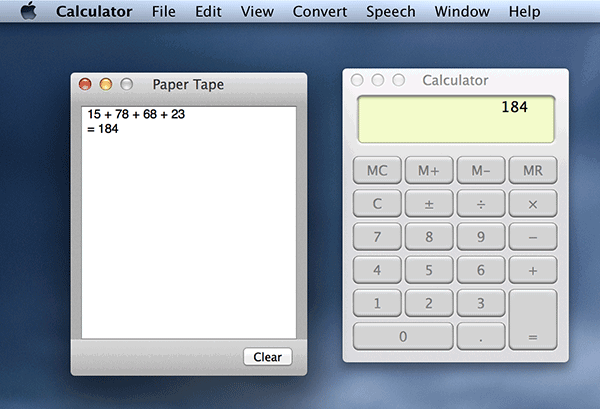This screenshot has height=409, width=600.
Task: Click the equals = key
Action: pos(533,319)
